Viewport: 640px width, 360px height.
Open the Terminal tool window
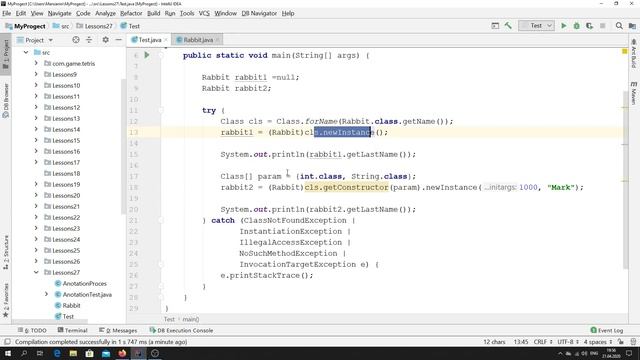(73, 330)
